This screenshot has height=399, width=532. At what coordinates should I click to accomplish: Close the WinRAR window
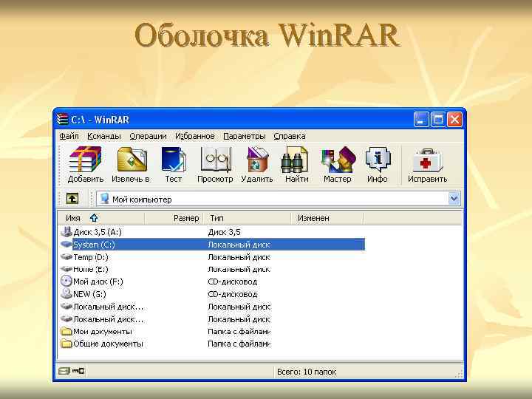coord(454,120)
